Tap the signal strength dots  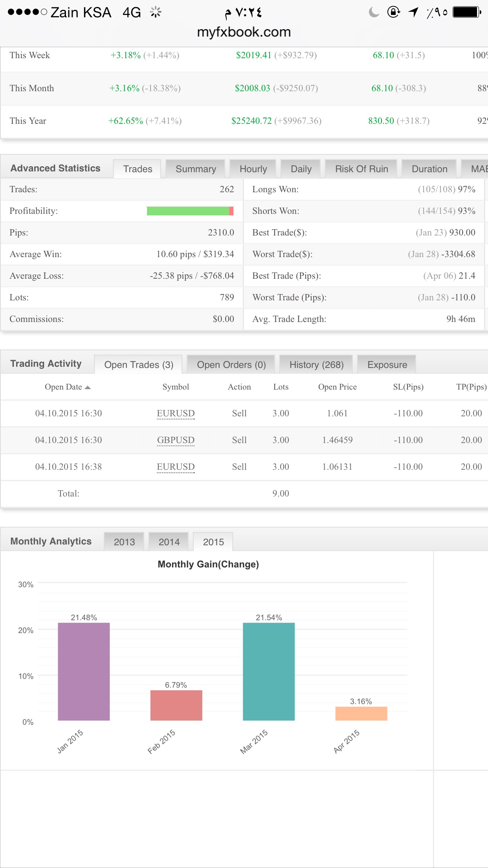pyautogui.click(x=27, y=12)
